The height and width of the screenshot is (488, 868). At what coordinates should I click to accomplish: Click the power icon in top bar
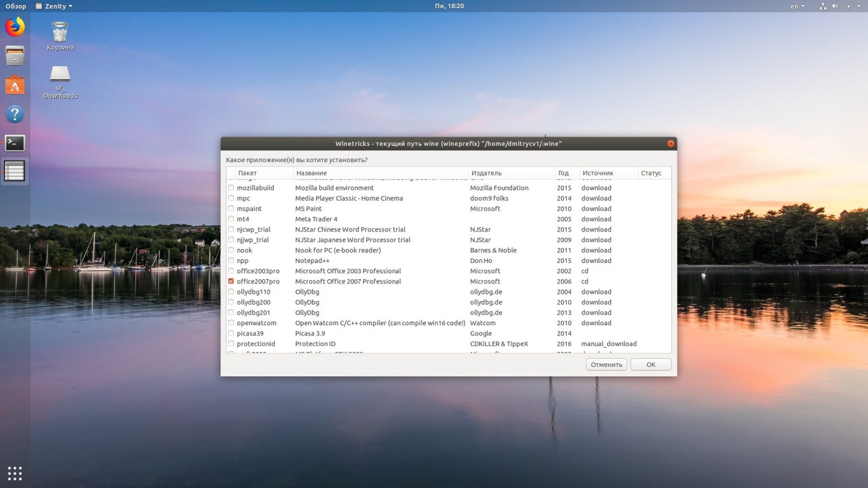click(848, 6)
